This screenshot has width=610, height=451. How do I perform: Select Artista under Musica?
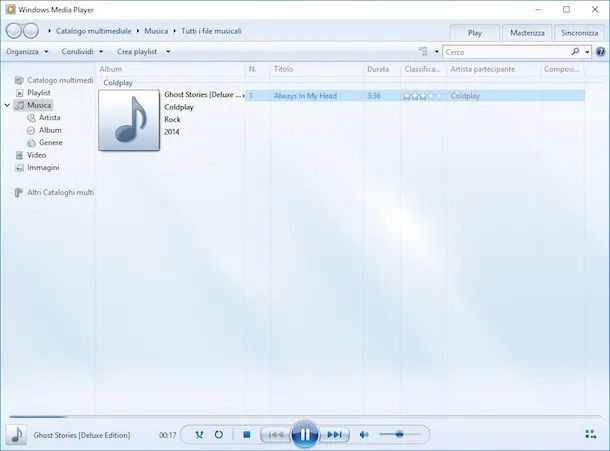pos(44,118)
